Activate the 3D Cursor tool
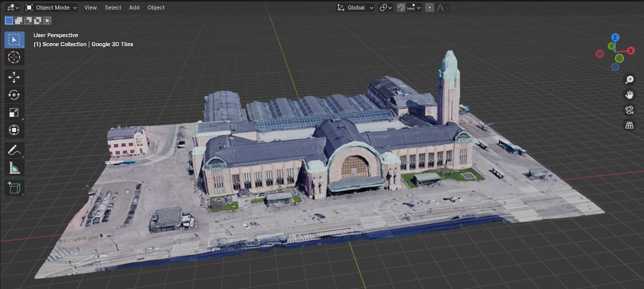This screenshot has height=289, width=644. coord(14,57)
